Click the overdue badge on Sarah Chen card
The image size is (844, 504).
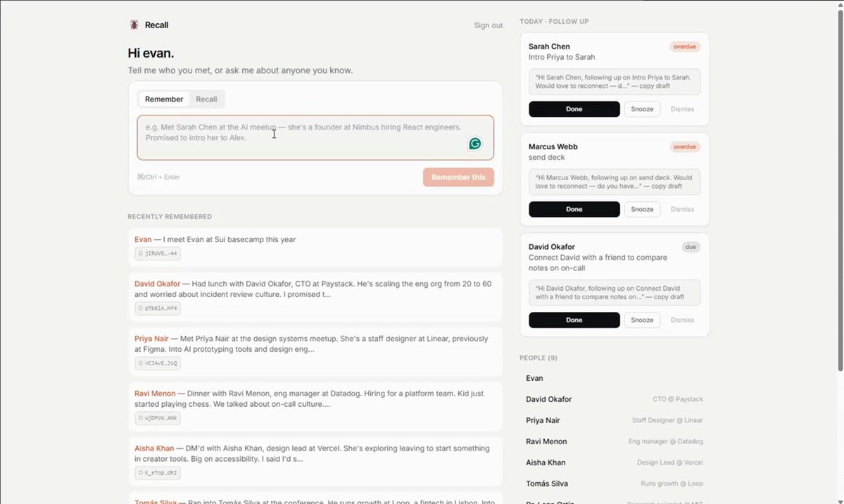click(x=685, y=46)
